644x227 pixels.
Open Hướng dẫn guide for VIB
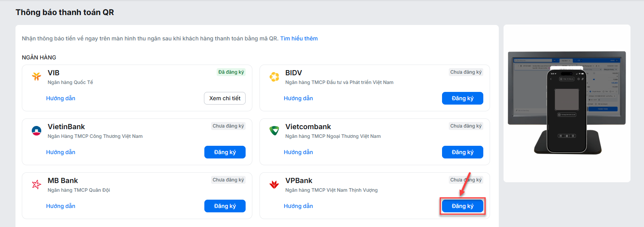(x=61, y=98)
